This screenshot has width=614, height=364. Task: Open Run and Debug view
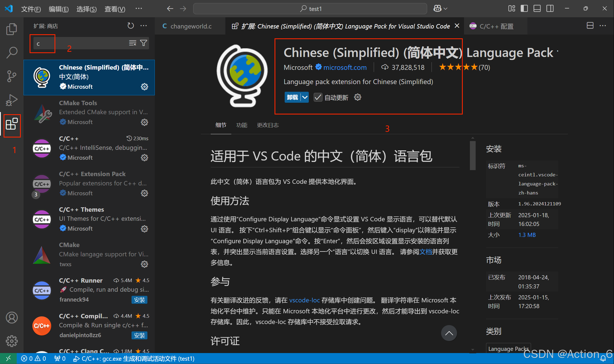(12, 100)
